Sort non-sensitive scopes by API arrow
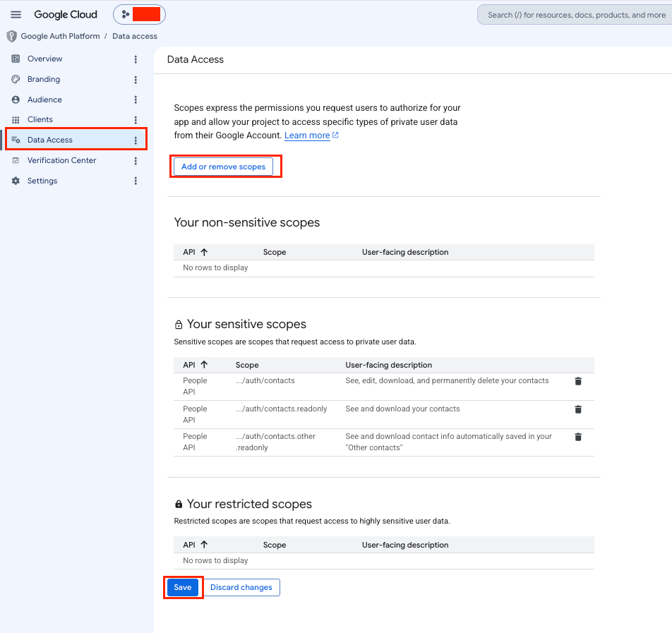Viewport: 672px width, 633px height. 204,252
